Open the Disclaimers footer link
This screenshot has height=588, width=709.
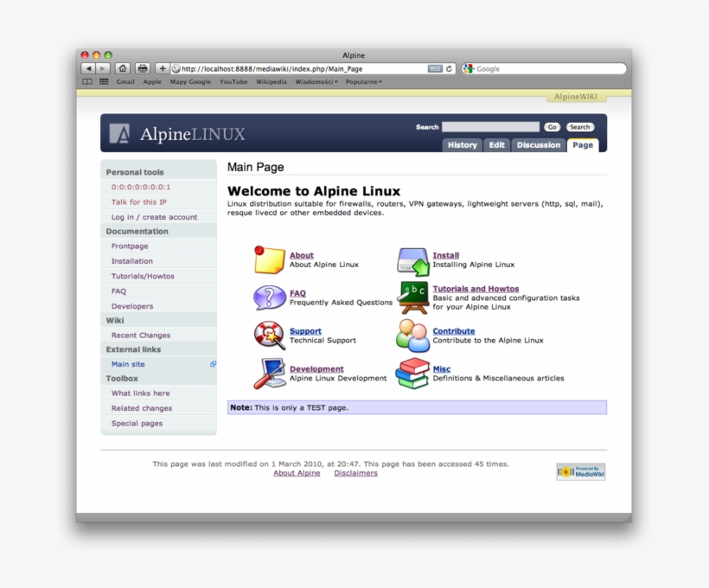click(356, 473)
